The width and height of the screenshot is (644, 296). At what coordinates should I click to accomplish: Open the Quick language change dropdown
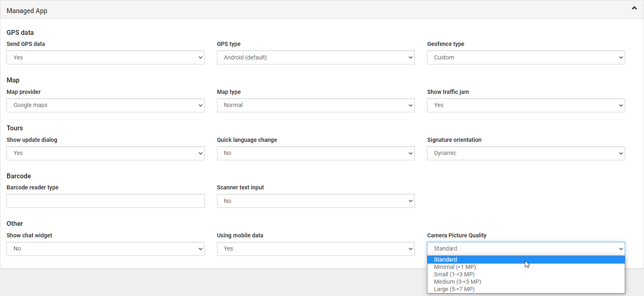point(315,153)
